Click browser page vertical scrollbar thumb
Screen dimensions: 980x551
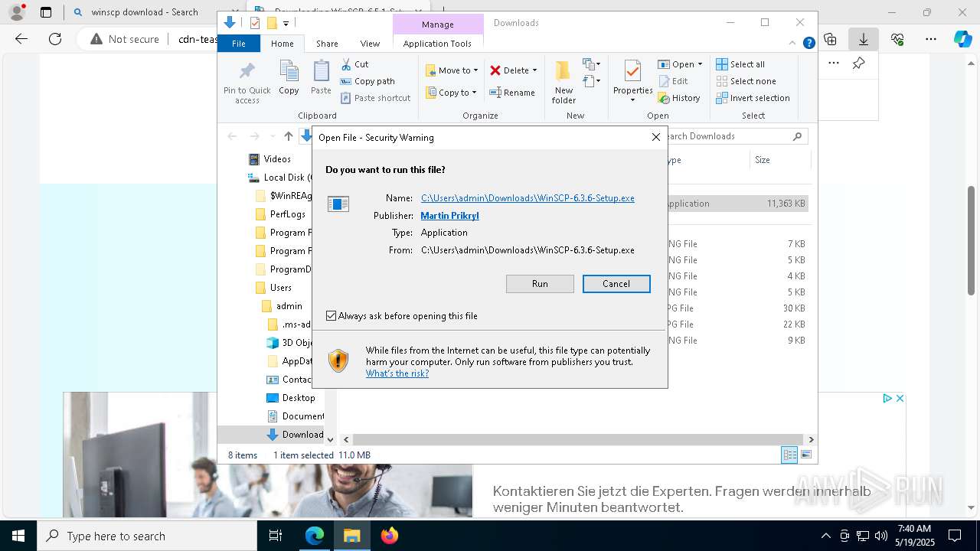(972, 240)
